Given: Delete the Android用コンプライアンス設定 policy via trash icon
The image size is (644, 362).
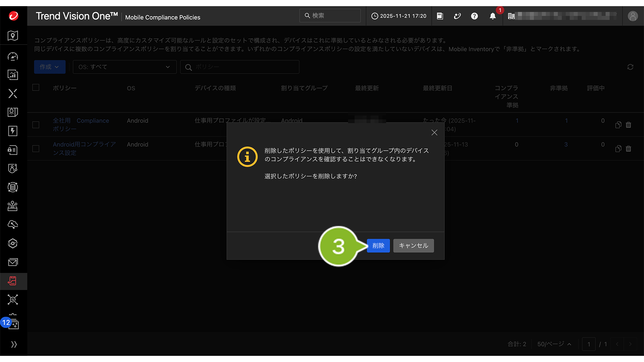Looking at the screenshot, I should click(628, 149).
